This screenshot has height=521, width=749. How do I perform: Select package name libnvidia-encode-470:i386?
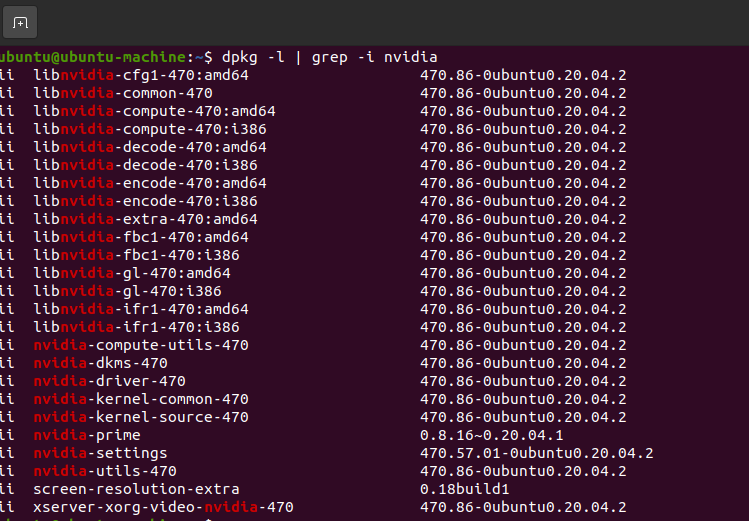tap(145, 201)
